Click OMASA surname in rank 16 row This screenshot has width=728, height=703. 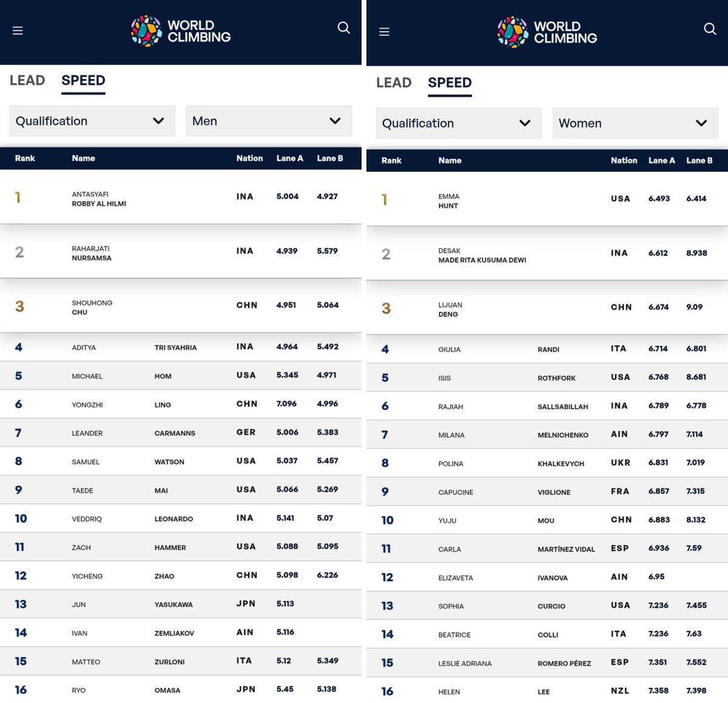tap(167, 690)
